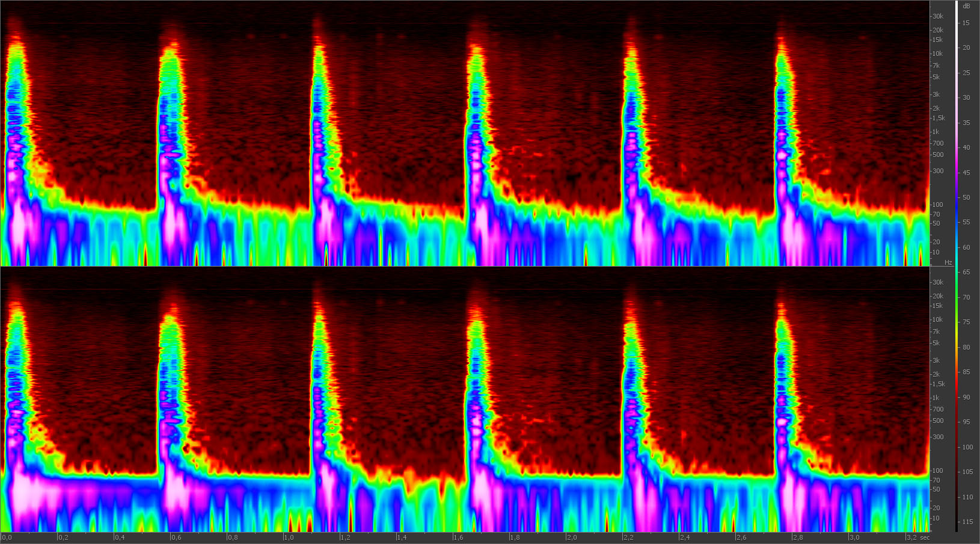This screenshot has height=544, width=980.
Task: Click the 1k label on upper channel frequency scale
Action: coord(935,132)
